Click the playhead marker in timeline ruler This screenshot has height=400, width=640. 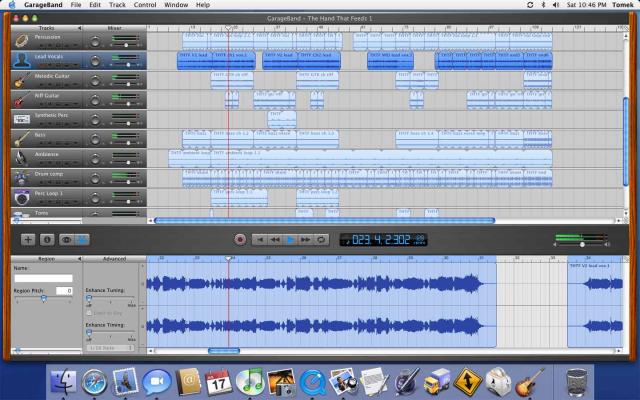coord(229,28)
